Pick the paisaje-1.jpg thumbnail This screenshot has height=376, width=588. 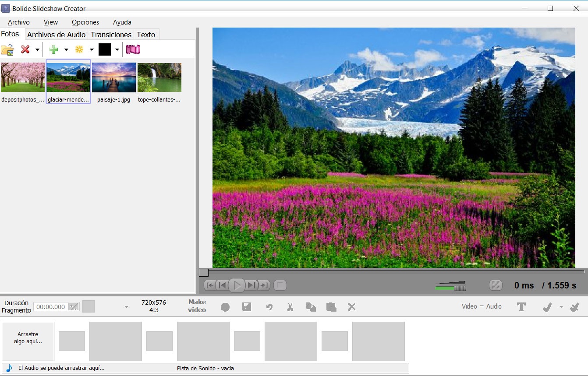114,82
